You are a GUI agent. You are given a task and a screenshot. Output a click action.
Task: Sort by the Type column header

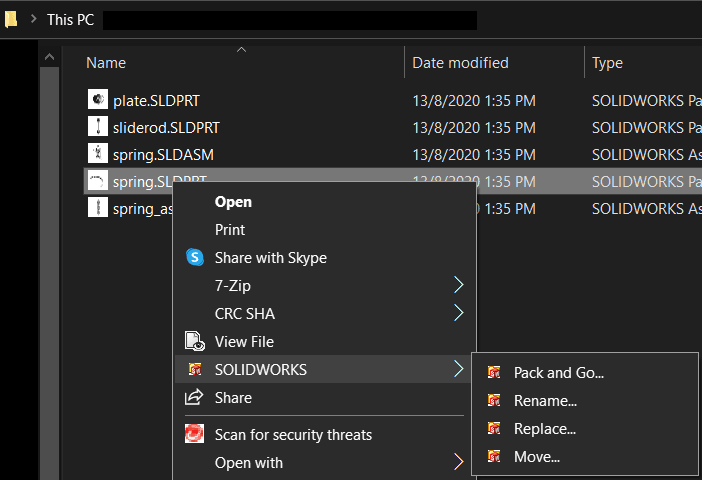[608, 63]
